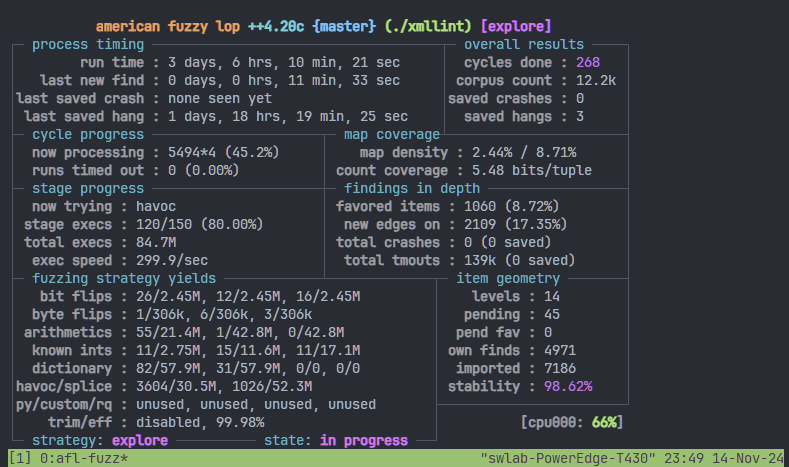Click the dictionary yields row values

(248, 368)
